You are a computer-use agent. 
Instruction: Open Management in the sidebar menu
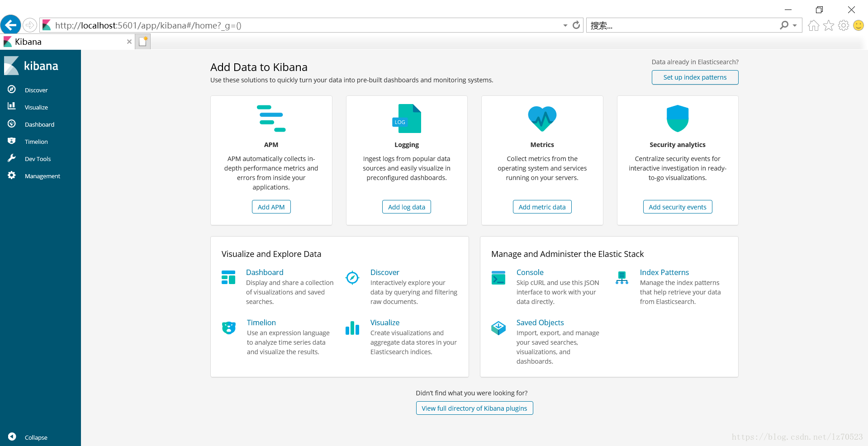tap(43, 176)
